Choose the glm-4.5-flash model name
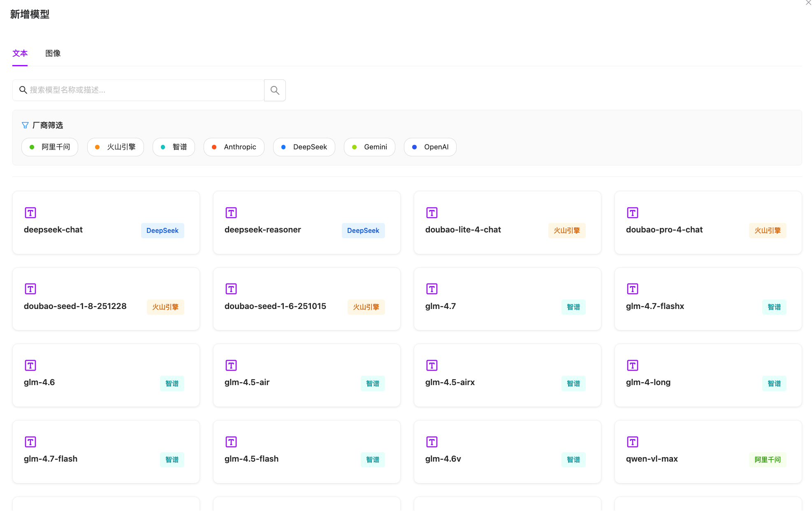 (x=252, y=459)
